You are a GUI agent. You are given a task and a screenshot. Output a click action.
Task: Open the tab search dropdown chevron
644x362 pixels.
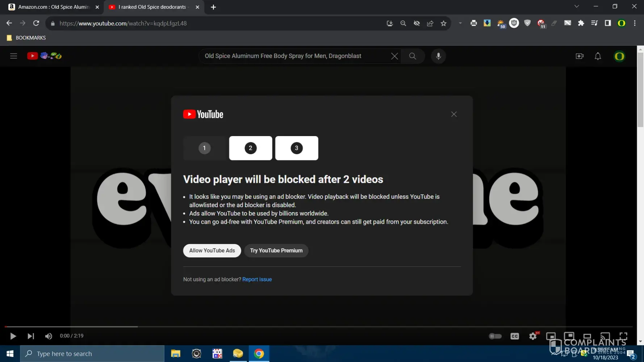coord(577,7)
